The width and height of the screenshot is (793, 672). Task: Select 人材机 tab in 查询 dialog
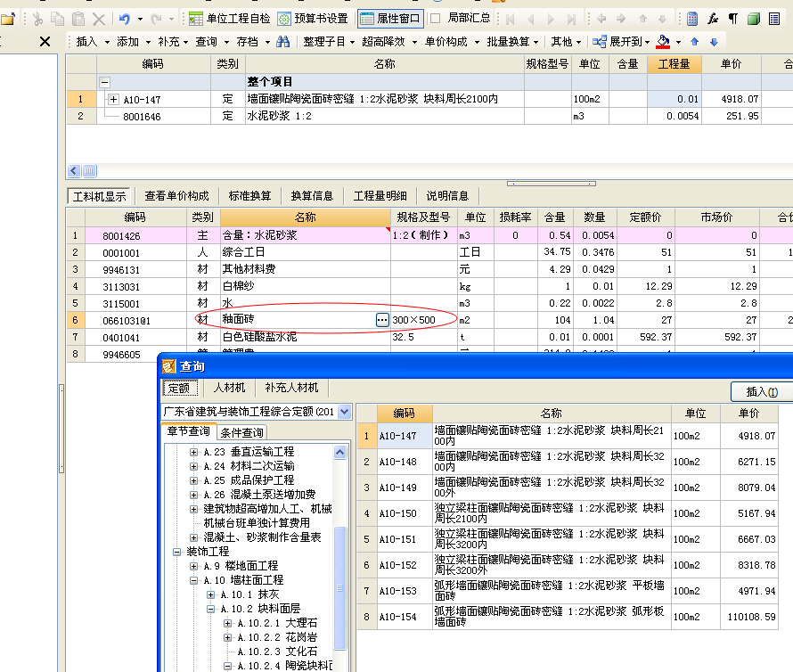pyautogui.click(x=229, y=388)
